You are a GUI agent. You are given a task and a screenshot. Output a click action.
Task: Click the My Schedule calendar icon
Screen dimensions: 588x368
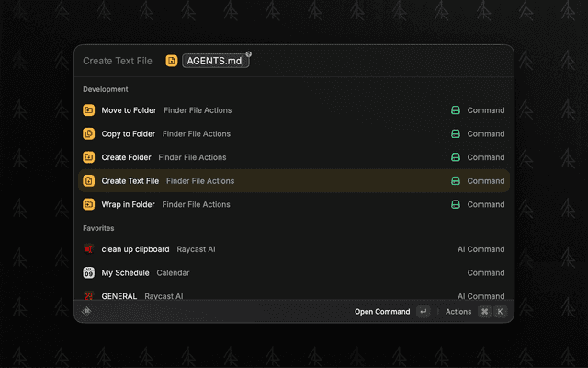pyautogui.click(x=89, y=273)
